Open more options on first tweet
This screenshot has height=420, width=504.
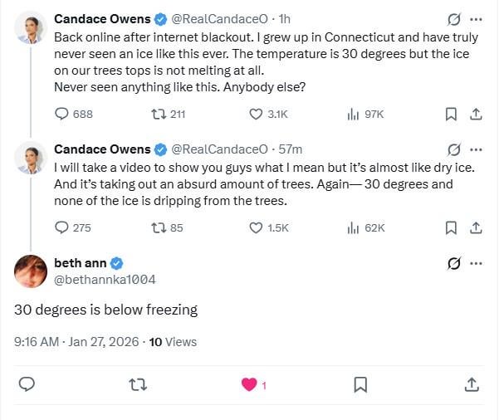(x=476, y=19)
